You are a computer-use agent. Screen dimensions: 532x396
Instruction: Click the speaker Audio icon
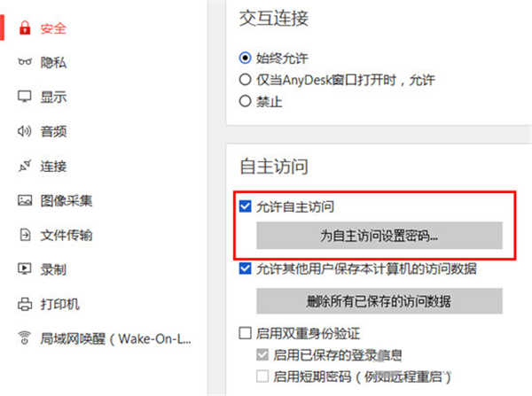25,131
